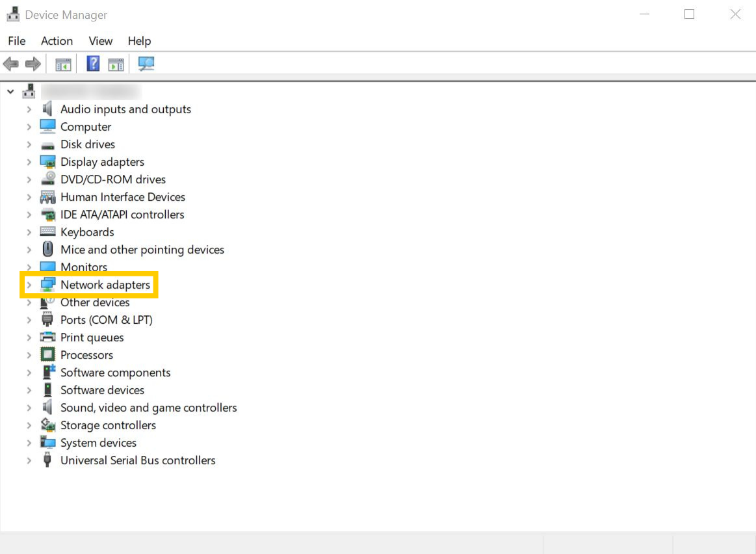Maximize the Device Manager window
Viewport: 756px width, 554px height.
(x=690, y=14)
